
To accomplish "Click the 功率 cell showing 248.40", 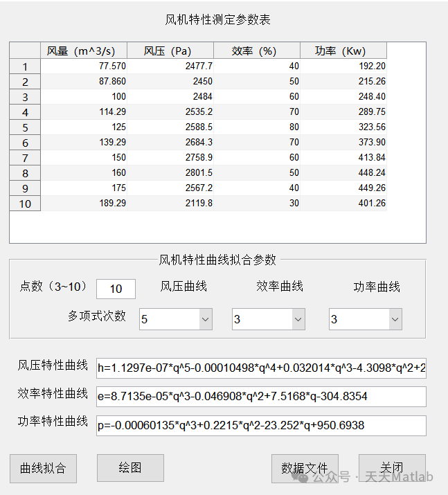I will pos(343,97).
